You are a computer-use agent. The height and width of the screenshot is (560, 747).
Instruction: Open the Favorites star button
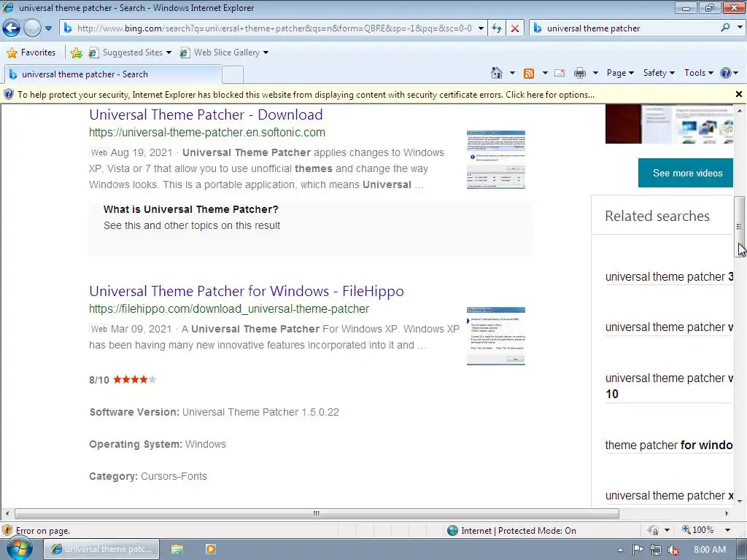pos(31,52)
